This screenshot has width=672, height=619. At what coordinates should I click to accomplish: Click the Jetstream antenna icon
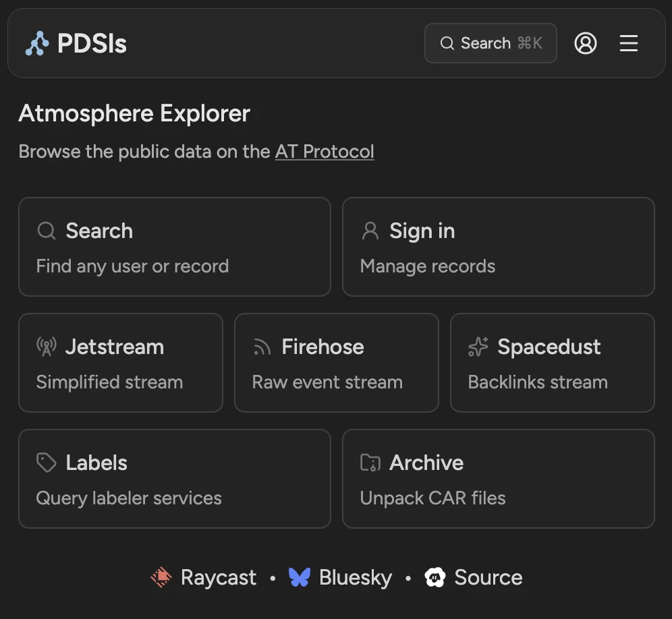[x=47, y=347]
